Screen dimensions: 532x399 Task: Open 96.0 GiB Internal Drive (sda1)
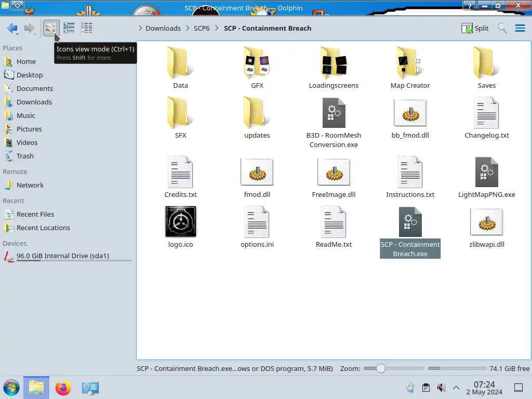coord(68,257)
